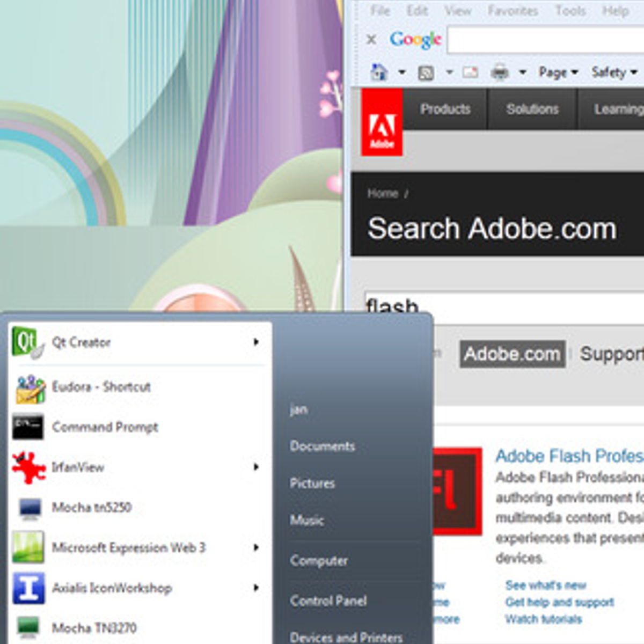This screenshot has height=644, width=644.
Task: Click the Flash Professional Fl product icon
Action: point(457,491)
